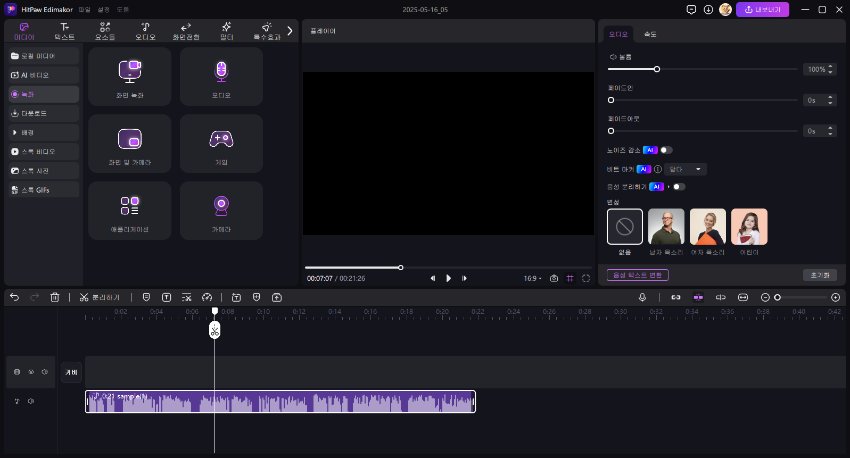The height and width of the screenshot is (458, 850).
Task: Open the speed gauge tool in the timeline toolbar
Action: [207, 297]
